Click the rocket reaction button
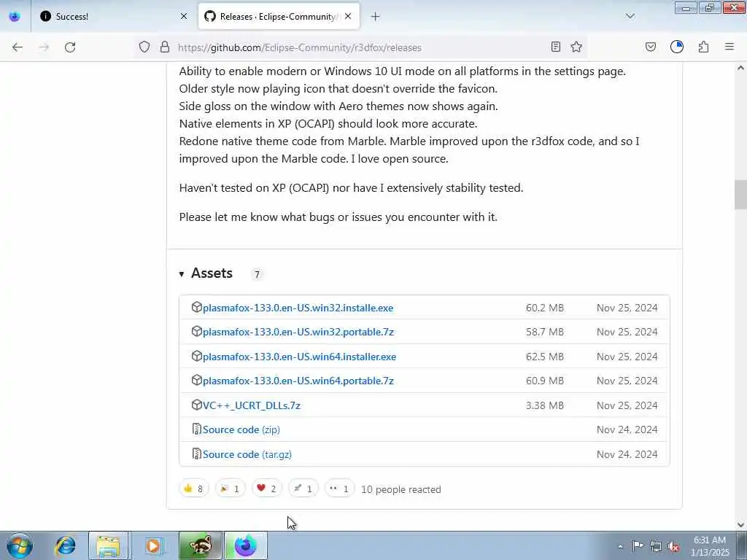747x560 pixels. (x=303, y=489)
